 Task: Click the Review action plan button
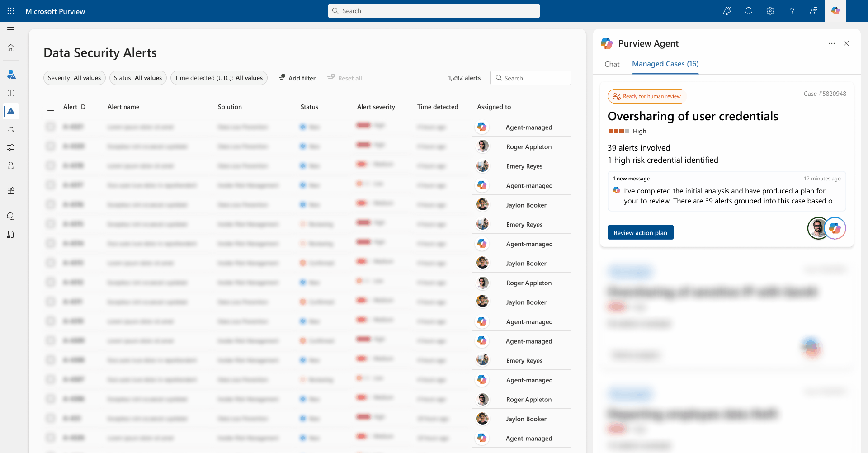(641, 232)
